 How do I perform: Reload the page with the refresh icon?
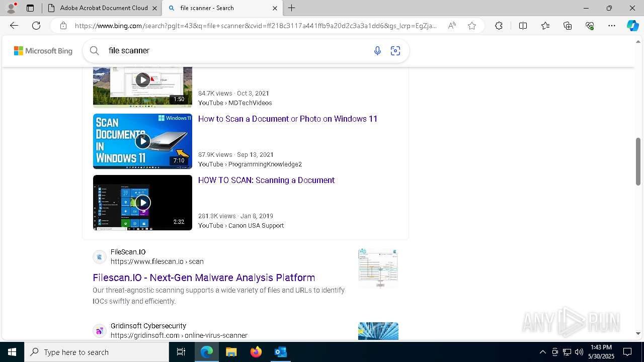[36, 26]
